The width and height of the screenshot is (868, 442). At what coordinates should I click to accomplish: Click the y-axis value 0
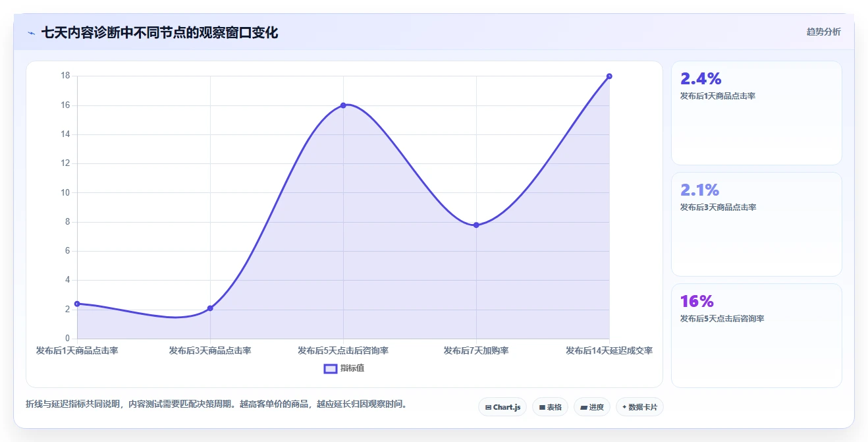click(67, 339)
